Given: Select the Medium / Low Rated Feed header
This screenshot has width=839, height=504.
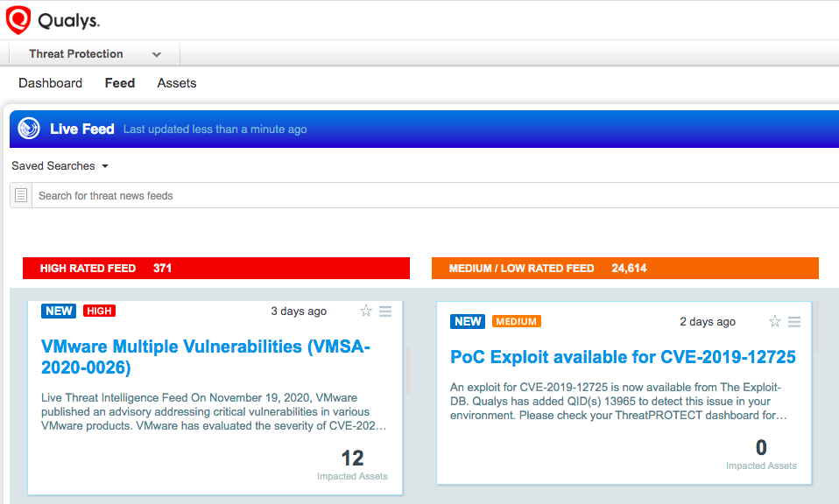Looking at the screenshot, I should point(625,269).
